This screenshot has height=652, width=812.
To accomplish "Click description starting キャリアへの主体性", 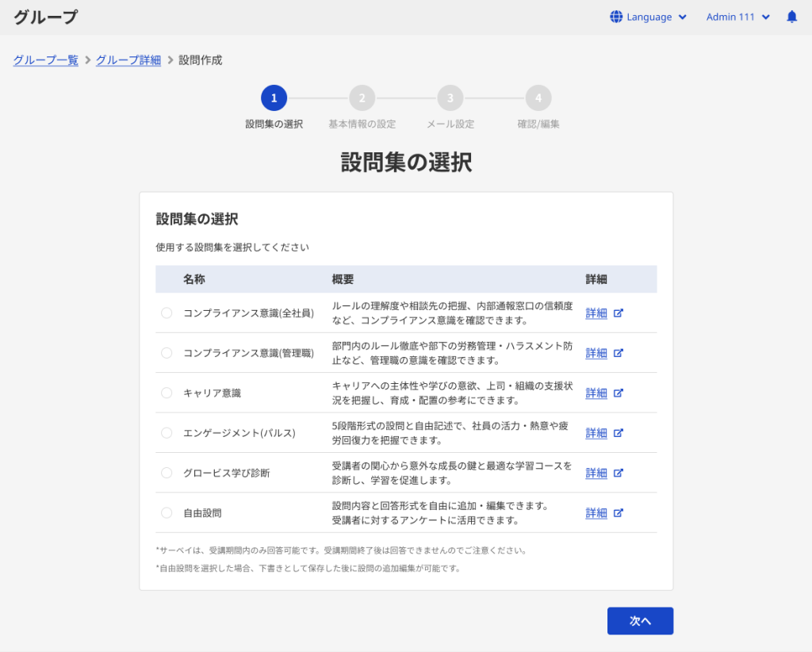I will tap(452, 393).
